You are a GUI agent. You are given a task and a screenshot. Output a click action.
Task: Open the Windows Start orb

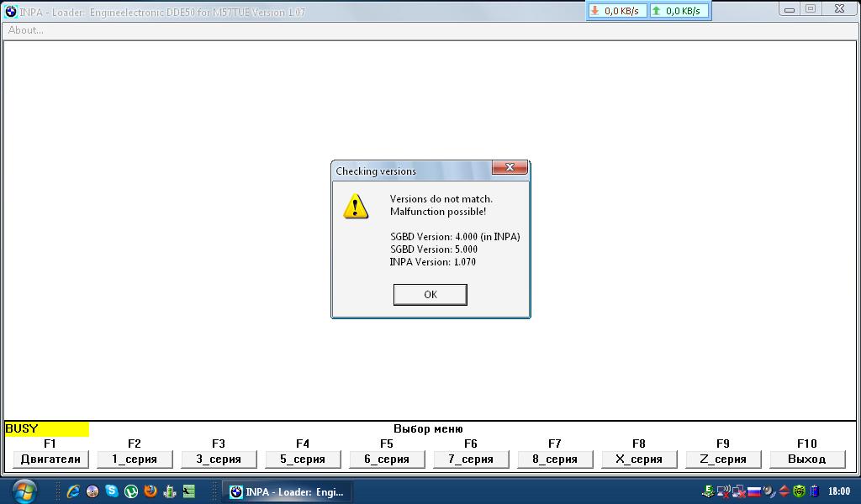[24, 491]
